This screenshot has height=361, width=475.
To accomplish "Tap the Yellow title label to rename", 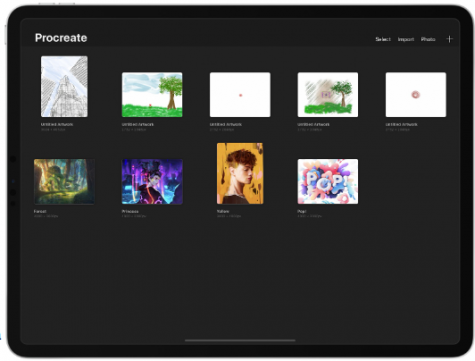I will point(223,211).
